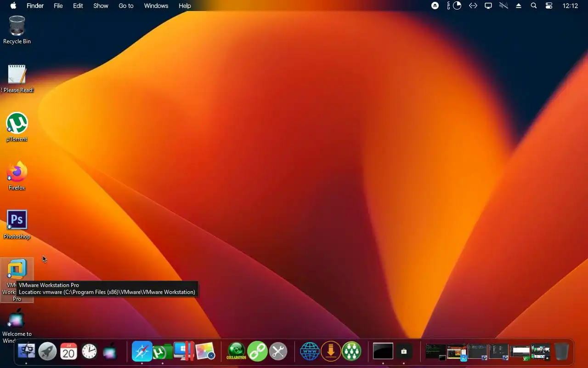Open the Apple menu
Viewport: 588px width, 368px height.
point(13,6)
